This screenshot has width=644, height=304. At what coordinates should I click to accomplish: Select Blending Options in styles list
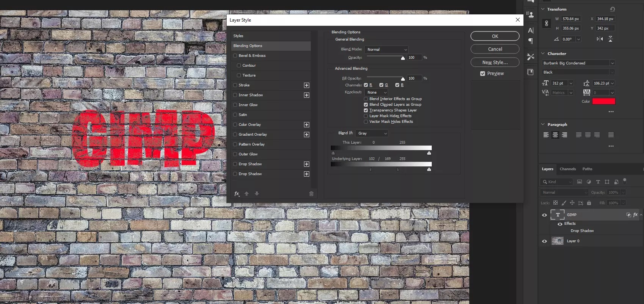(x=271, y=46)
